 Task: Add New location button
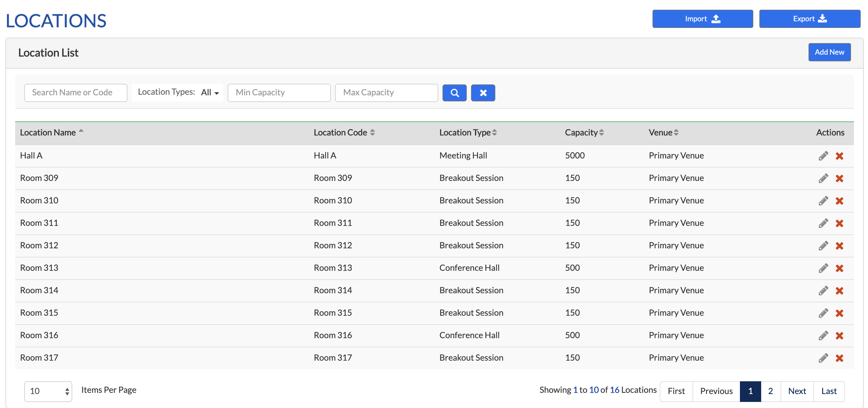pos(829,52)
